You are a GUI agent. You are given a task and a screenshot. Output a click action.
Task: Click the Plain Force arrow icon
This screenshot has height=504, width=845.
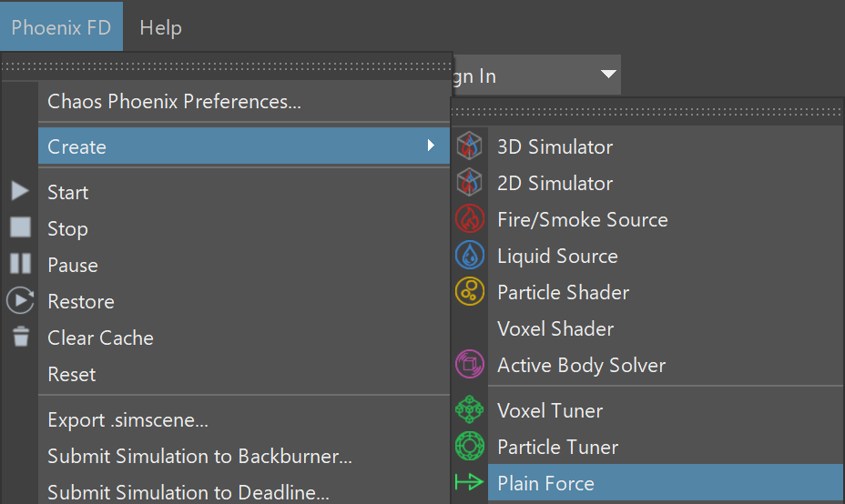click(x=469, y=481)
